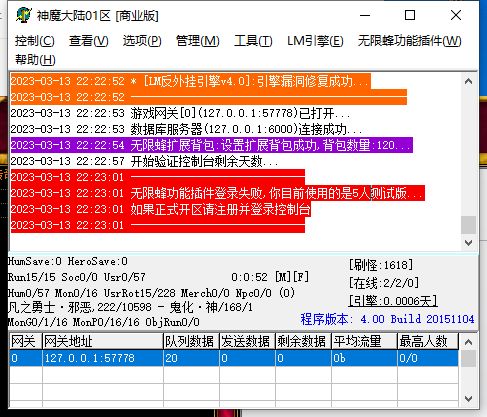Image resolution: width=487 pixels, height=417 pixels.
Task: Select the 0b average flow cell
Action: click(x=364, y=358)
